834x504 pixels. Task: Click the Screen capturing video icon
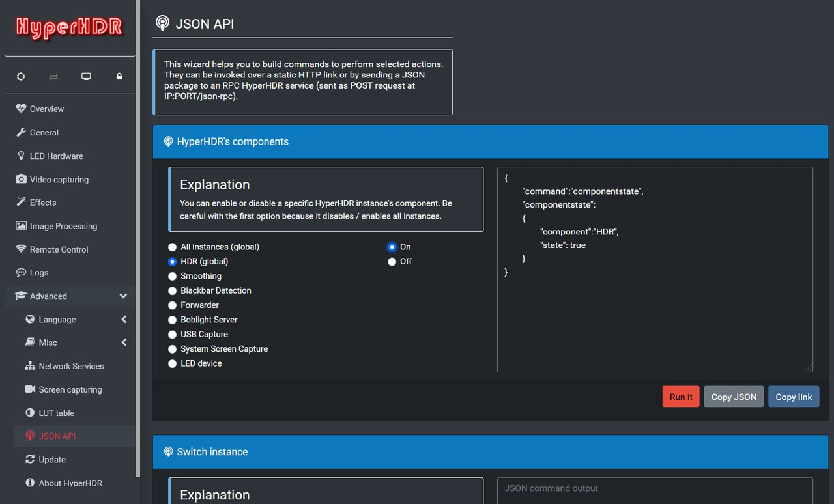(30, 389)
